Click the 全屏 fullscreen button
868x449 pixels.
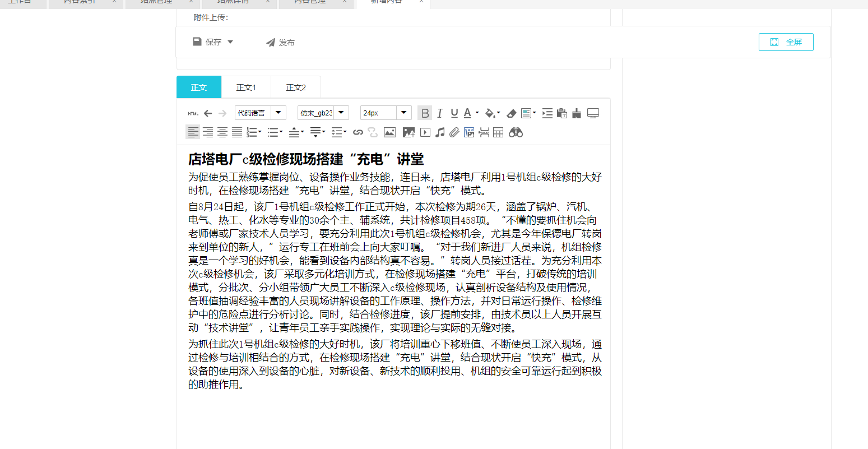coord(786,42)
